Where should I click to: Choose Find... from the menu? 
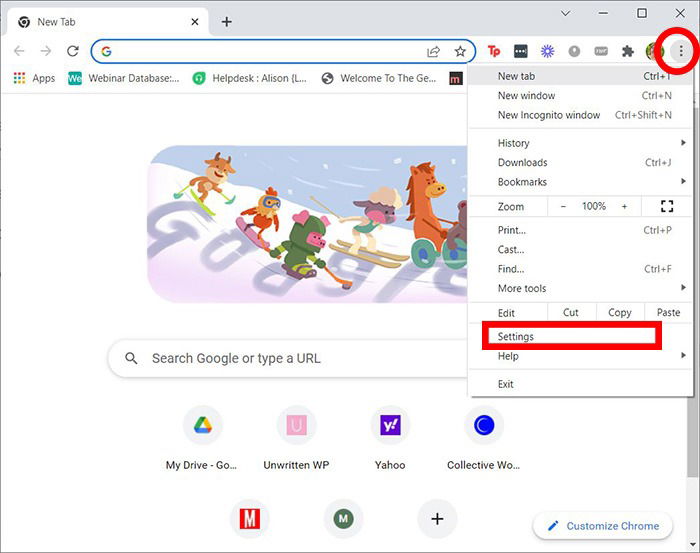580,269
